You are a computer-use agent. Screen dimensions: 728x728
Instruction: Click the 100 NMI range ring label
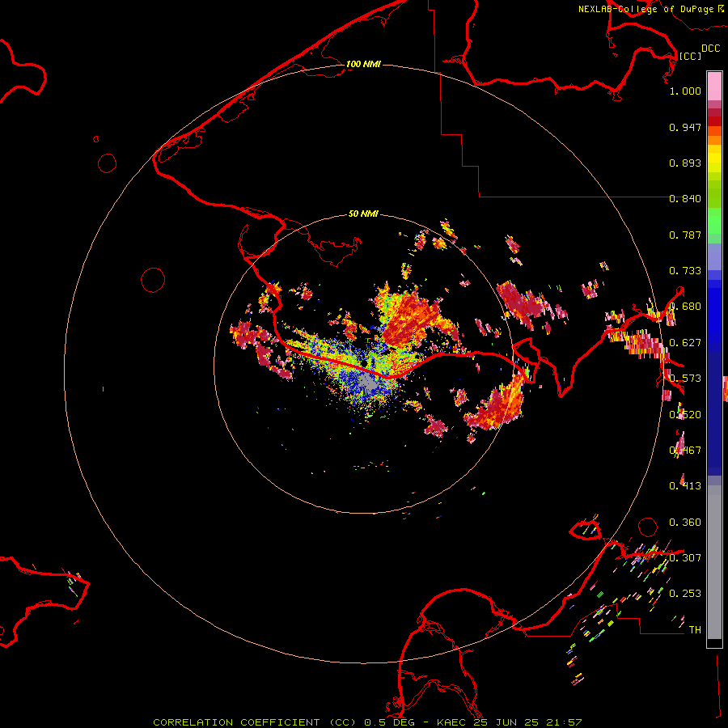point(363,64)
